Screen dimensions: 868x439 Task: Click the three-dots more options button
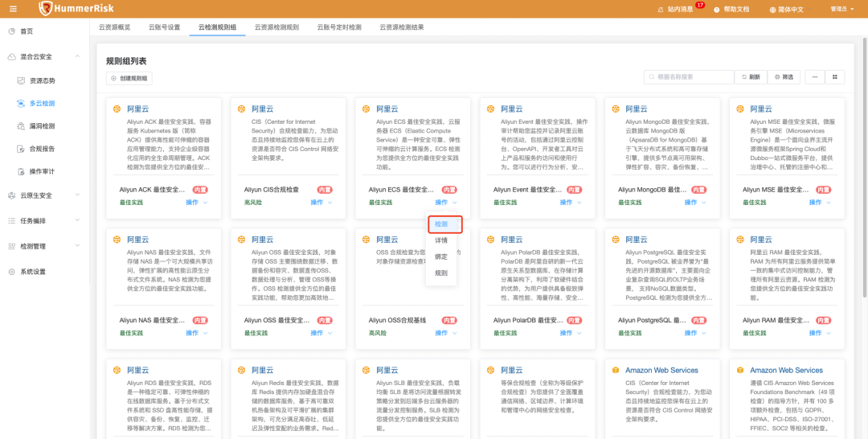click(815, 77)
